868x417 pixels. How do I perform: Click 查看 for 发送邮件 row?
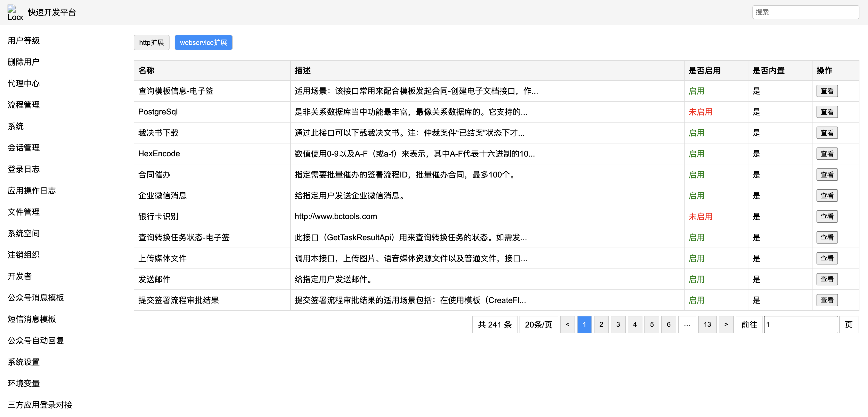[827, 279]
